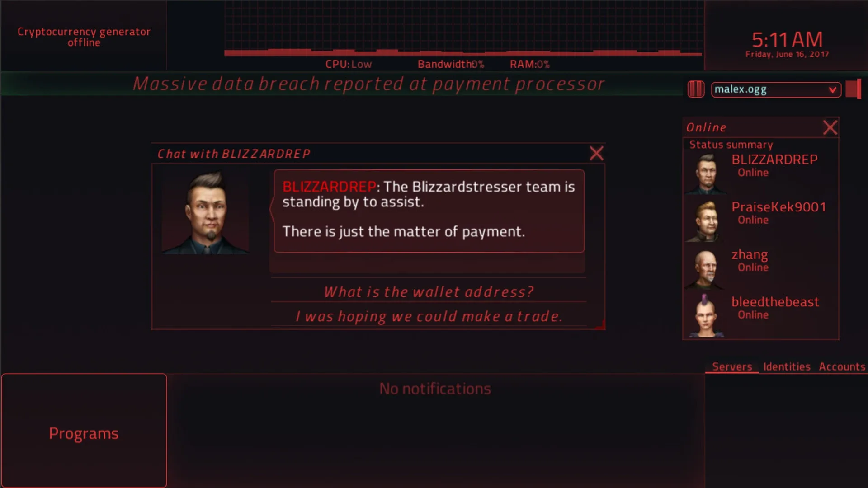Choose reply 'I was hoping we could make a trade.'
The width and height of the screenshot is (868, 488).
429,316
